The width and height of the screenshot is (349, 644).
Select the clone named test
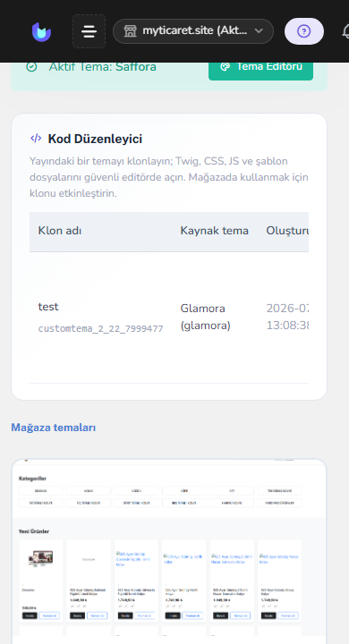click(x=48, y=307)
